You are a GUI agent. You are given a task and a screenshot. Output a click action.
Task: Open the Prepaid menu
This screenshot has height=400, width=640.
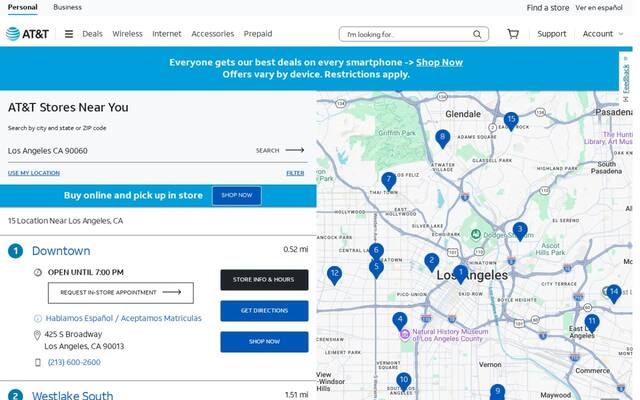click(258, 34)
